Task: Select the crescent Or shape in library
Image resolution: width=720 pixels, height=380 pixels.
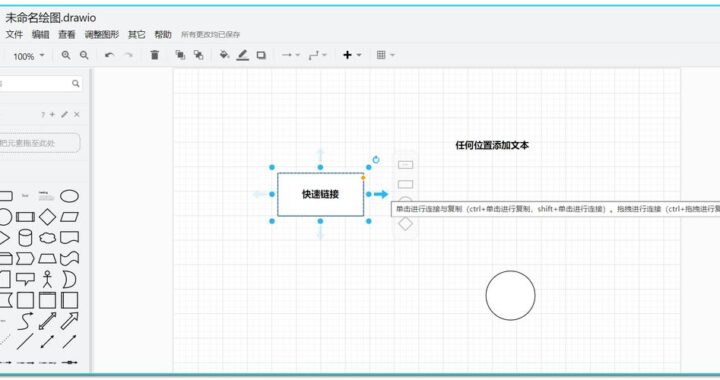Action: 69,279
